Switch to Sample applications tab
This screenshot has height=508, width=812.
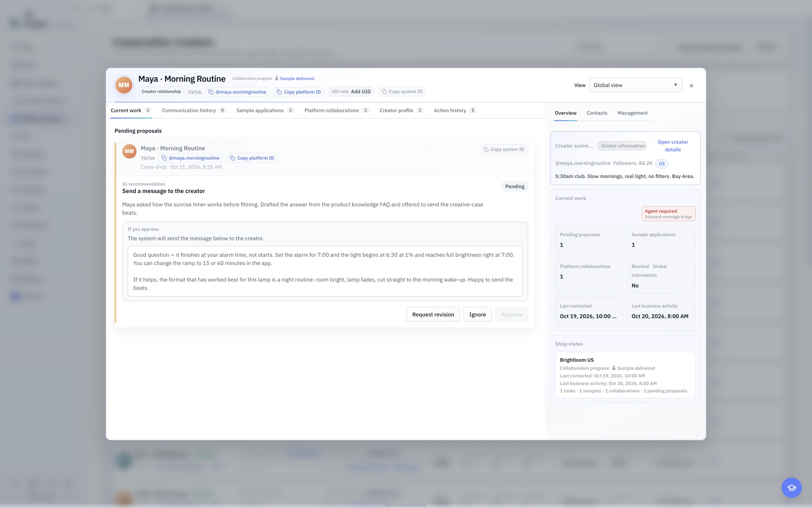(x=265, y=110)
